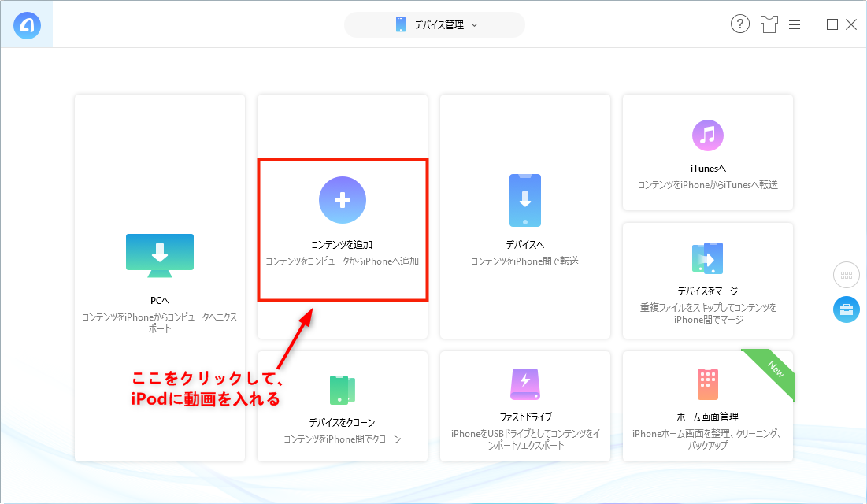Click the iTunesへ music note icon
Image resolution: width=867 pixels, height=504 pixels.
coord(708,135)
